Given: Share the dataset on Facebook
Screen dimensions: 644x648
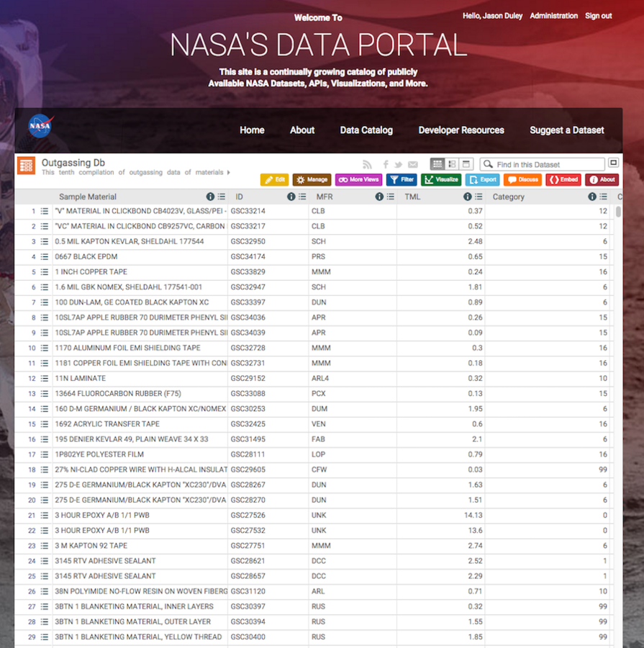Looking at the screenshot, I should pyautogui.click(x=386, y=165).
